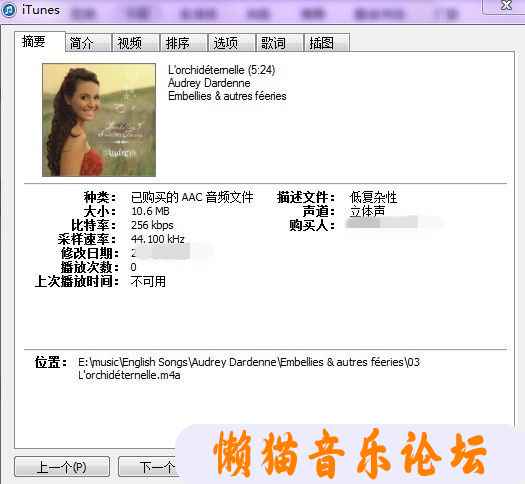Click the iTunes icon in title bar
The width and height of the screenshot is (525, 484).
[9, 10]
